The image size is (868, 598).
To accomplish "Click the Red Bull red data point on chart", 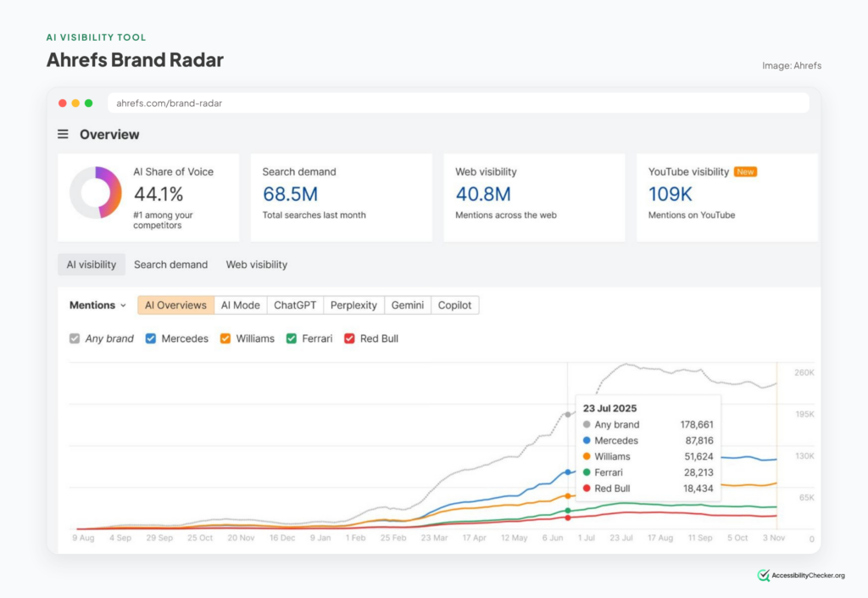I will pos(567,517).
